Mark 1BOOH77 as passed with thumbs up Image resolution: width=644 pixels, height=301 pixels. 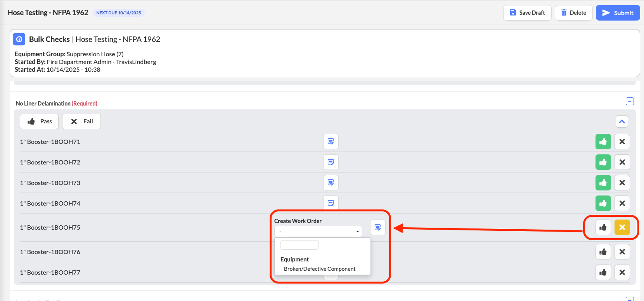603,272
